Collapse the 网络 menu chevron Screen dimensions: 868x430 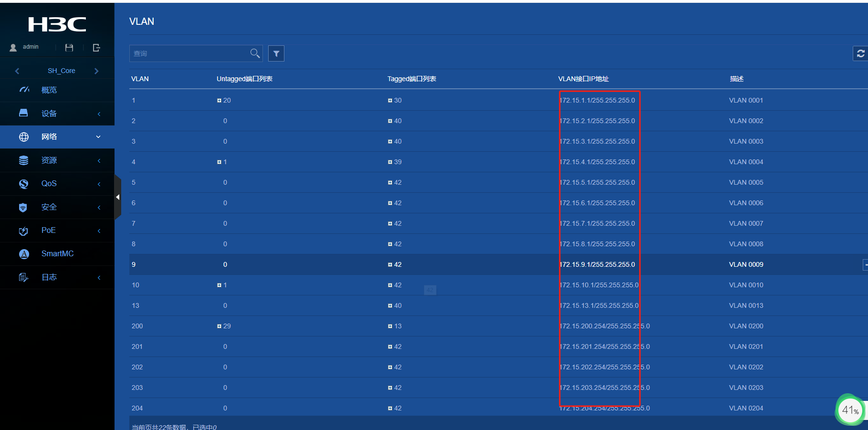pos(98,137)
